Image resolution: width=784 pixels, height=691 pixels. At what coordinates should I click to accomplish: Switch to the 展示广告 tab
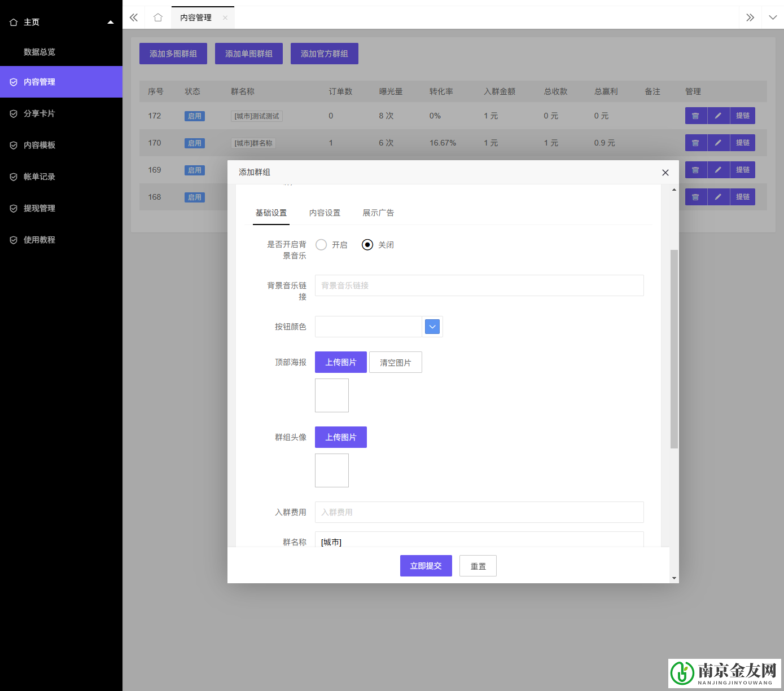pyautogui.click(x=378, y=213)
